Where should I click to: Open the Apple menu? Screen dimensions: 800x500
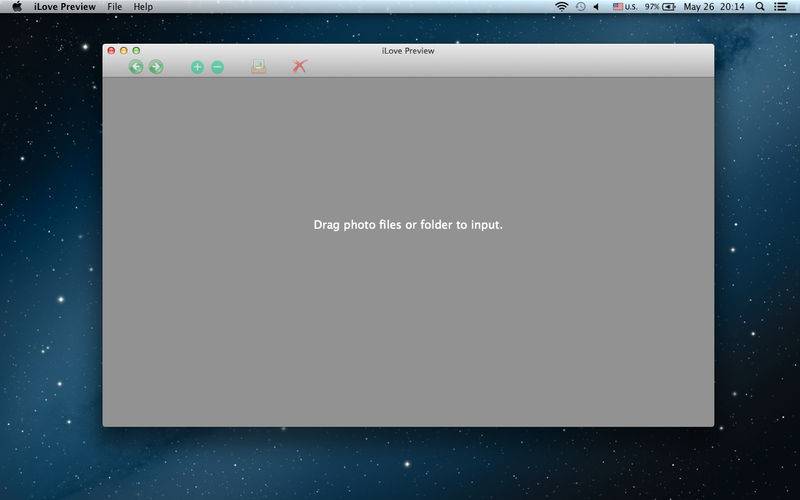(17, 7)
